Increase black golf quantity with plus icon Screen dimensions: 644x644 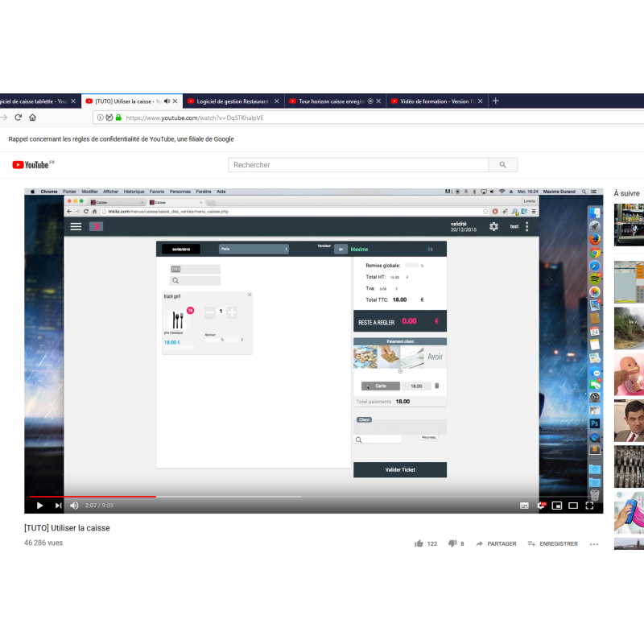pos(232,312)
